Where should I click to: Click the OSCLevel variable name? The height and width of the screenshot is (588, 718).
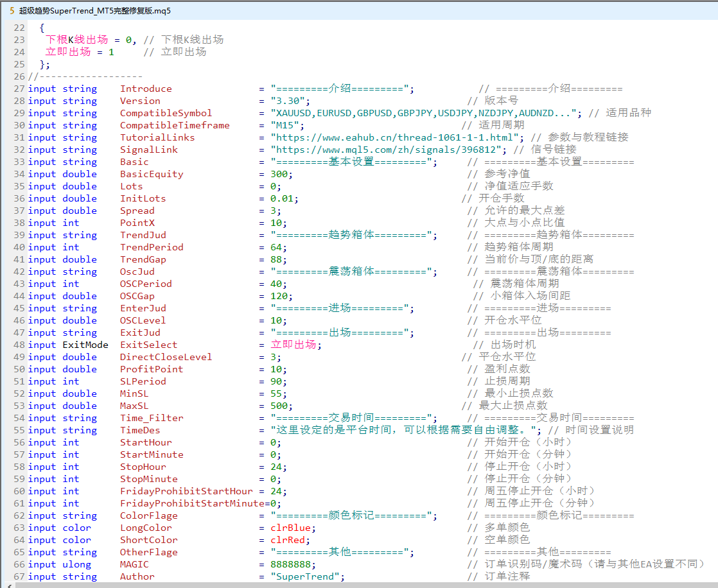click(x=143, y=321)
